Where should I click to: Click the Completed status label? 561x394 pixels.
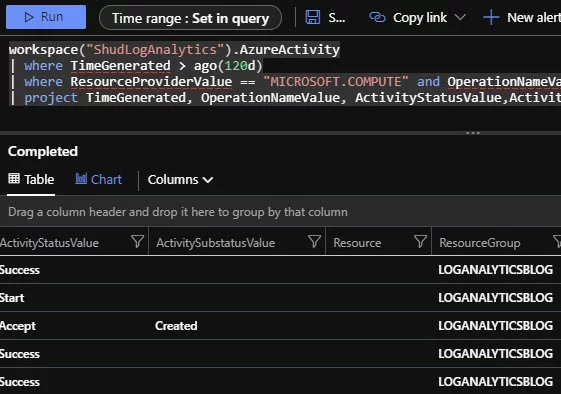click(43, 151)
